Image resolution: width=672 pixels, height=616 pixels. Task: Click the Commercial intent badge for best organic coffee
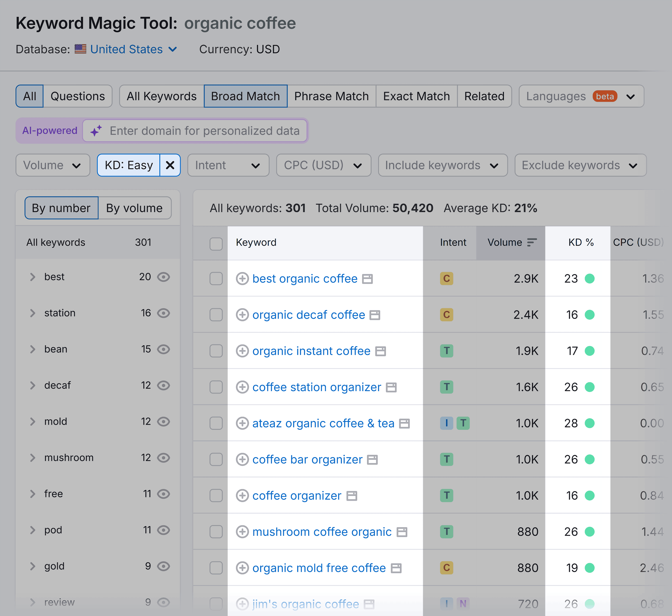446,278
